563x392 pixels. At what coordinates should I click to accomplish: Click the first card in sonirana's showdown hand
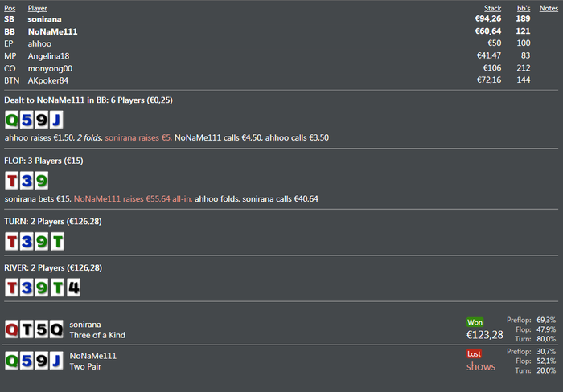point(12,329)
